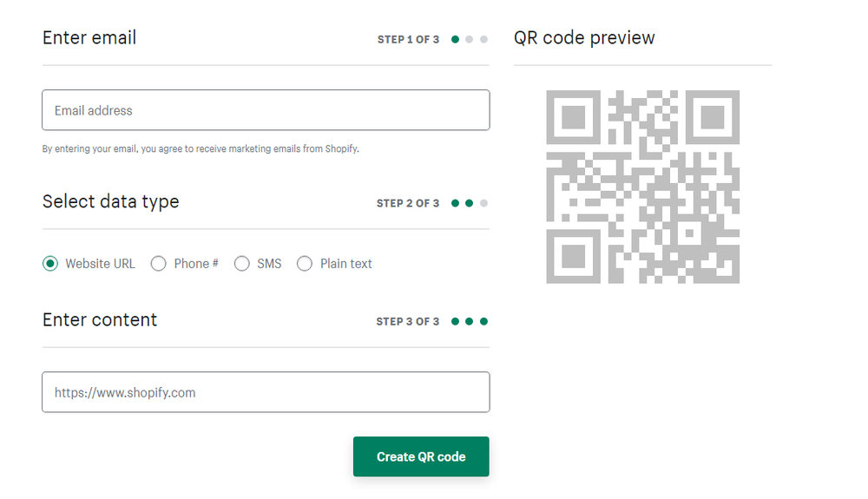
Task: Focus the https://www.shopify.com content field
Action: click(x=266, y=392)
